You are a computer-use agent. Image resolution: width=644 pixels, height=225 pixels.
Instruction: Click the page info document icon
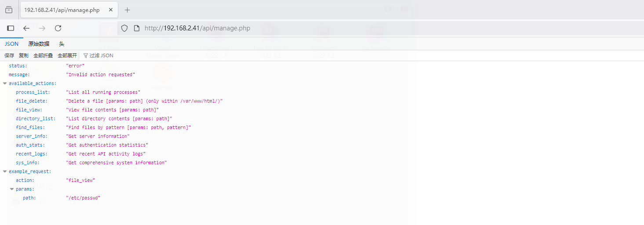(137, 28)
